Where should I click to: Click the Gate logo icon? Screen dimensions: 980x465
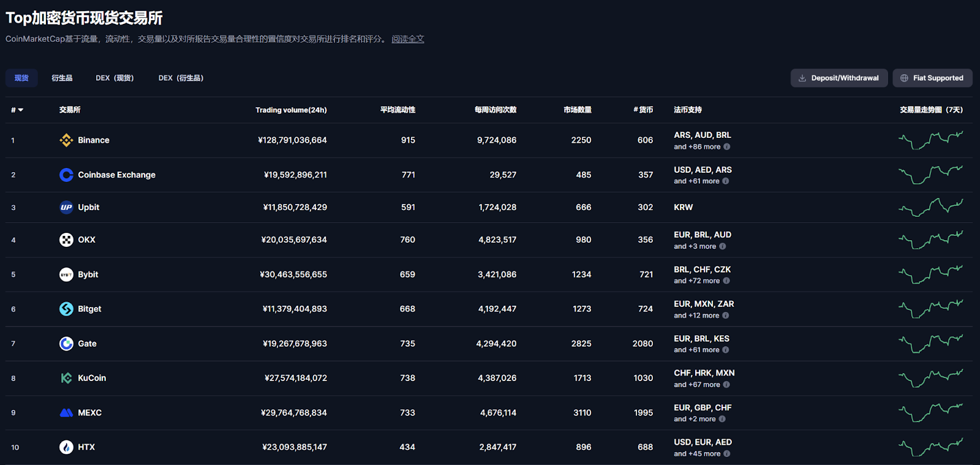tap(66, 344)
